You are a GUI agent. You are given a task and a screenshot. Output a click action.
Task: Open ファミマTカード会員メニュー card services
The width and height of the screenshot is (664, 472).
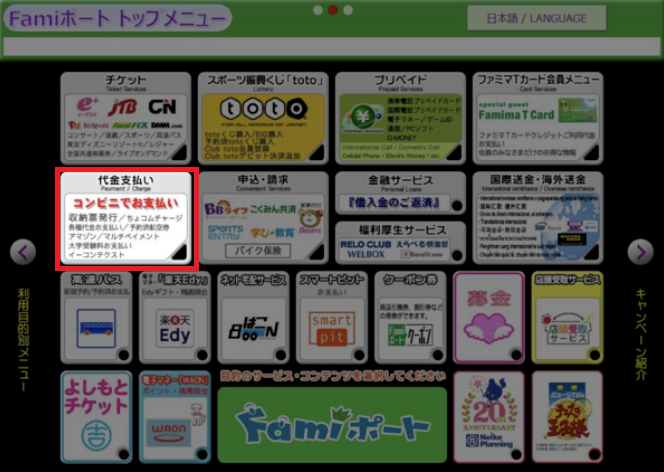point(538,117)
